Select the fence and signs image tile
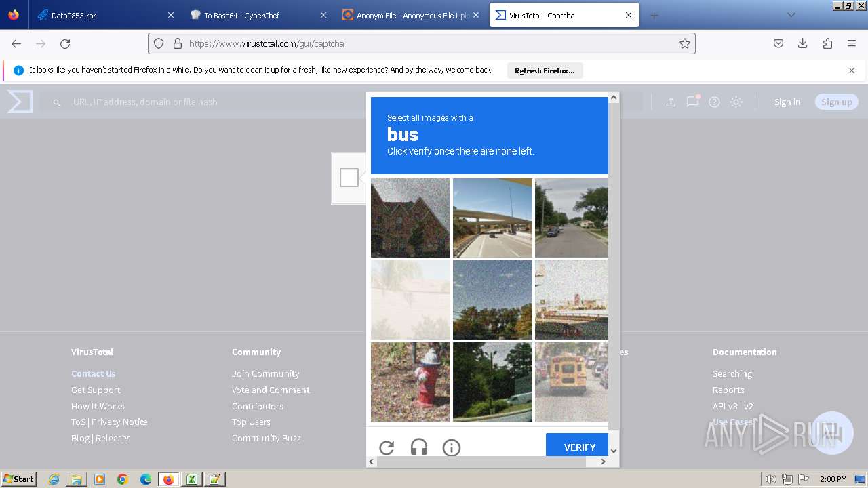This screenshot has width=868, height=488. [571, 300]
